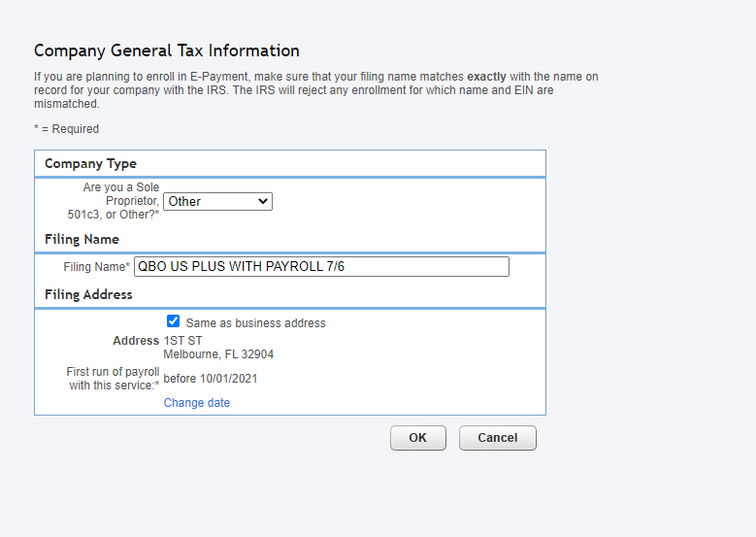
Task: Uncheck the Same as business address checkbox
Action: (174, 321)
